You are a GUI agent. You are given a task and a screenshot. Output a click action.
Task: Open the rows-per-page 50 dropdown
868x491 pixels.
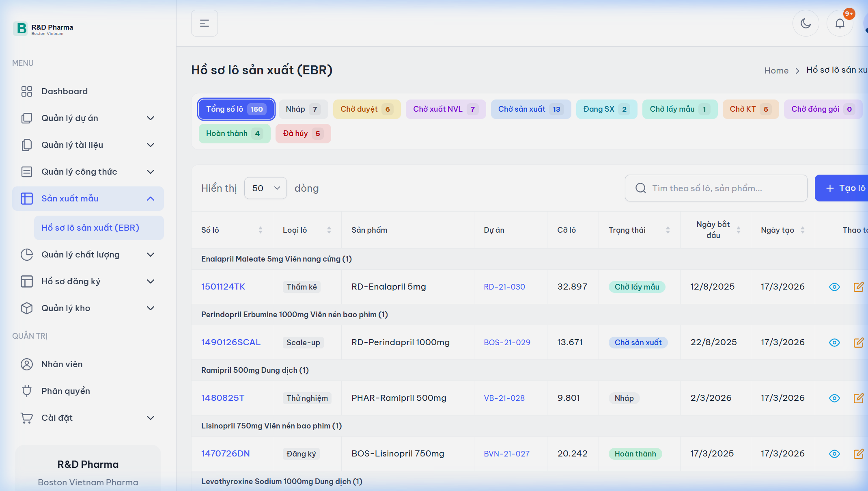(x=265, y=188)
